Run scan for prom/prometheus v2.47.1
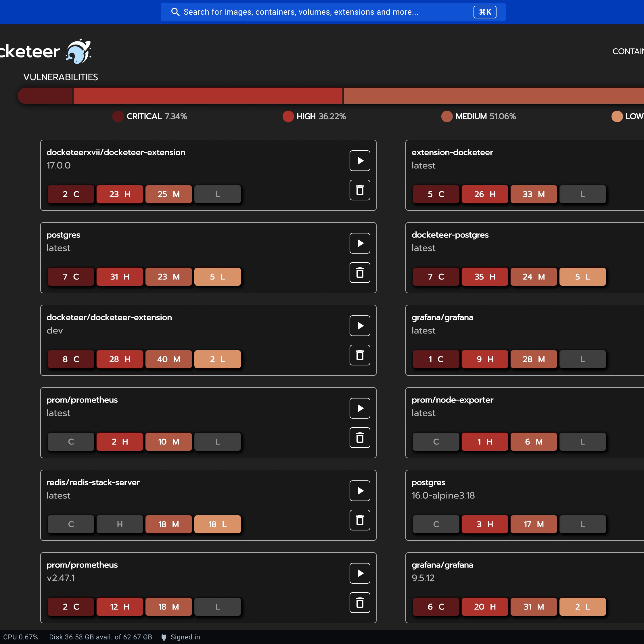The width and height of the screenshot is (644, 644). [360, 573]
